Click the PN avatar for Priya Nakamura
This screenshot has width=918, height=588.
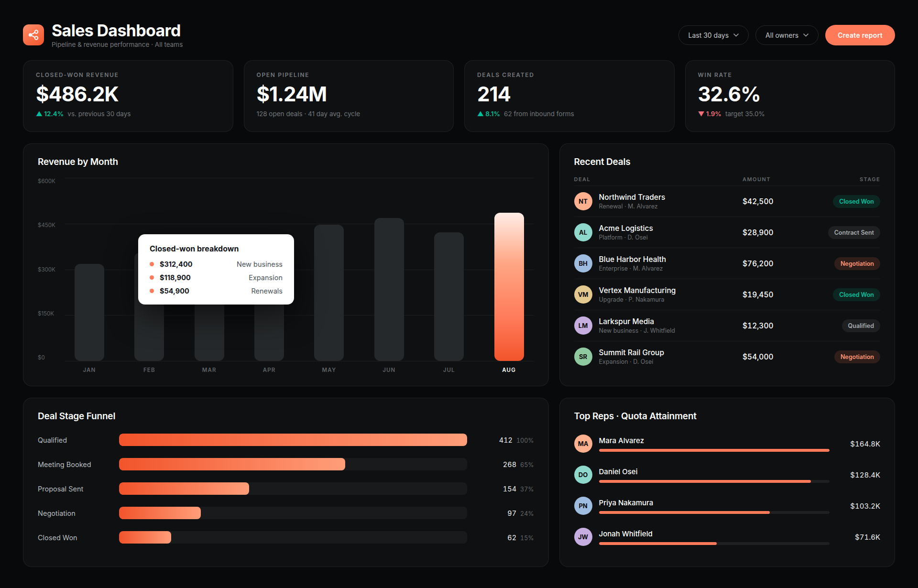(x=583, y=506)
